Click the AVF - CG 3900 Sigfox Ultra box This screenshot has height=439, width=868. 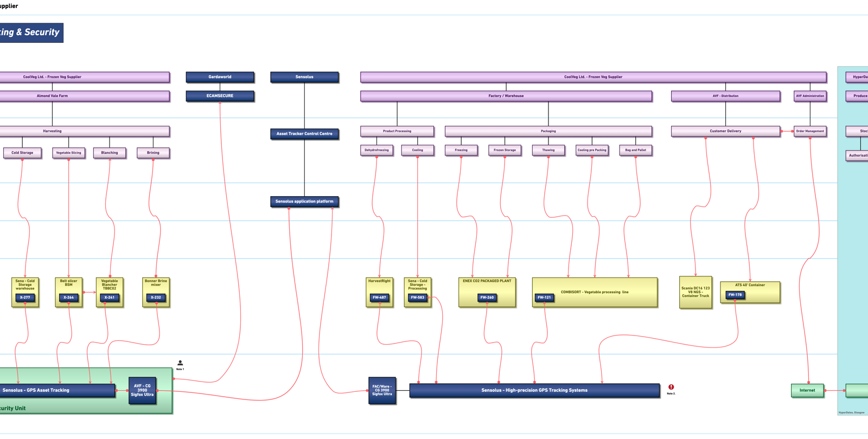(x=142, y=390)
